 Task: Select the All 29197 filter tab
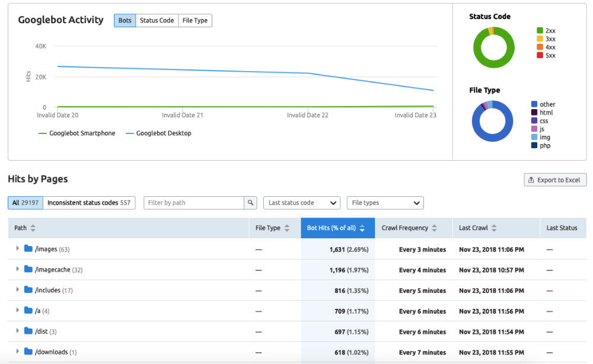[25, 203]
